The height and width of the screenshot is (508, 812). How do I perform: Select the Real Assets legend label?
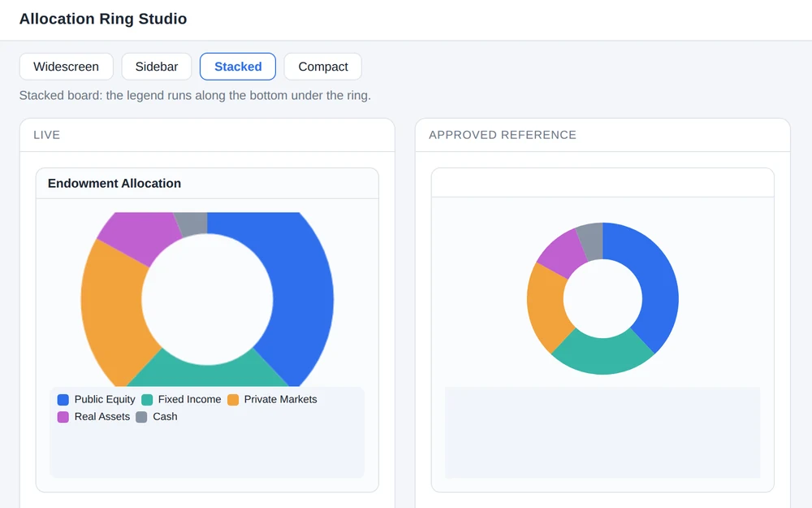pyautogui.click(x=102, y=416)
